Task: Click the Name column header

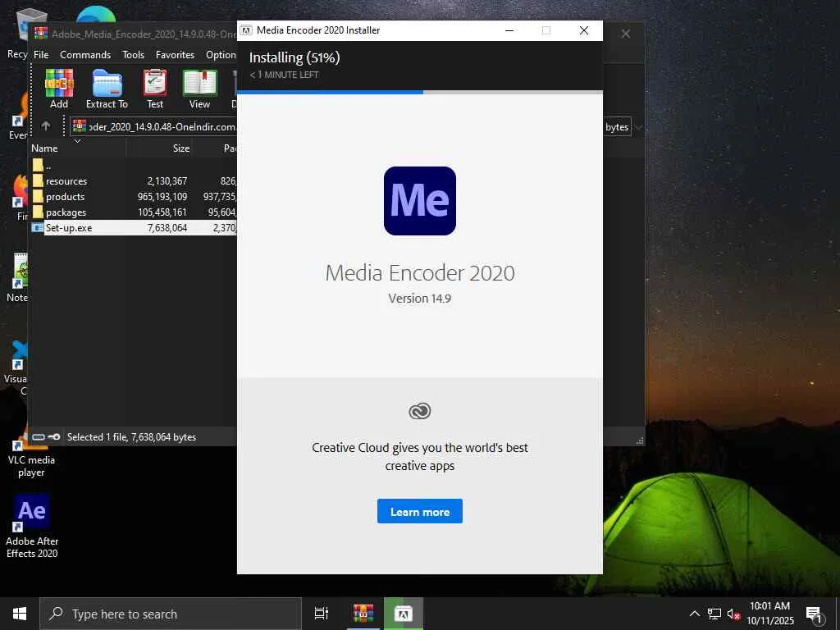Action: pos(78,148)
